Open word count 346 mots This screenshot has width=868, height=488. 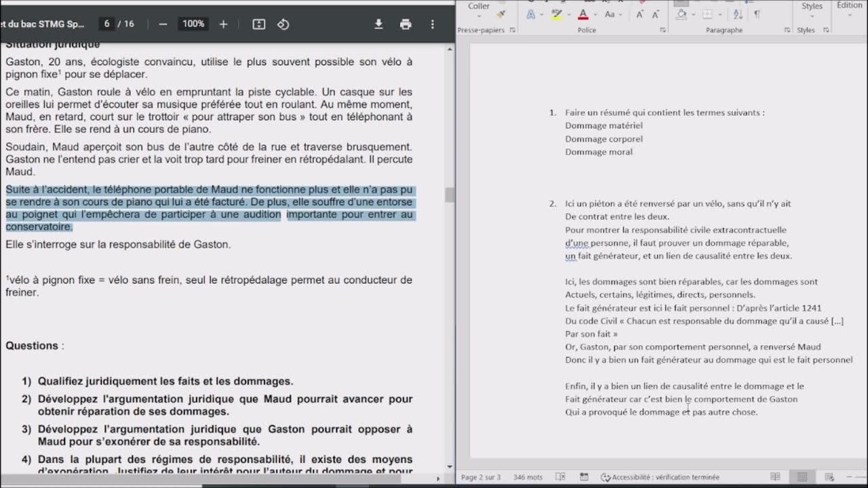point(528,477)
